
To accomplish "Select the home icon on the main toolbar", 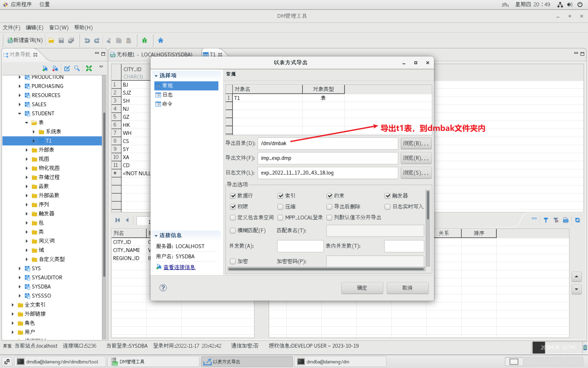I will coord(161,40).
